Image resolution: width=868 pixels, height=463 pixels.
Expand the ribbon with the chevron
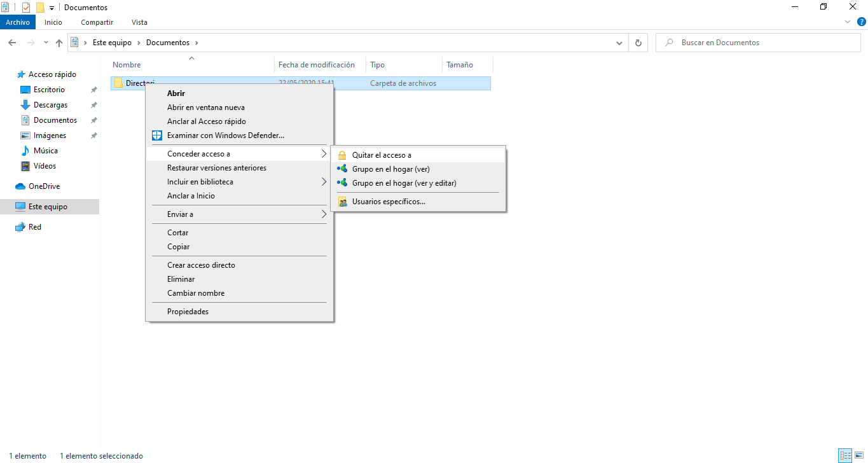point(847,22)
